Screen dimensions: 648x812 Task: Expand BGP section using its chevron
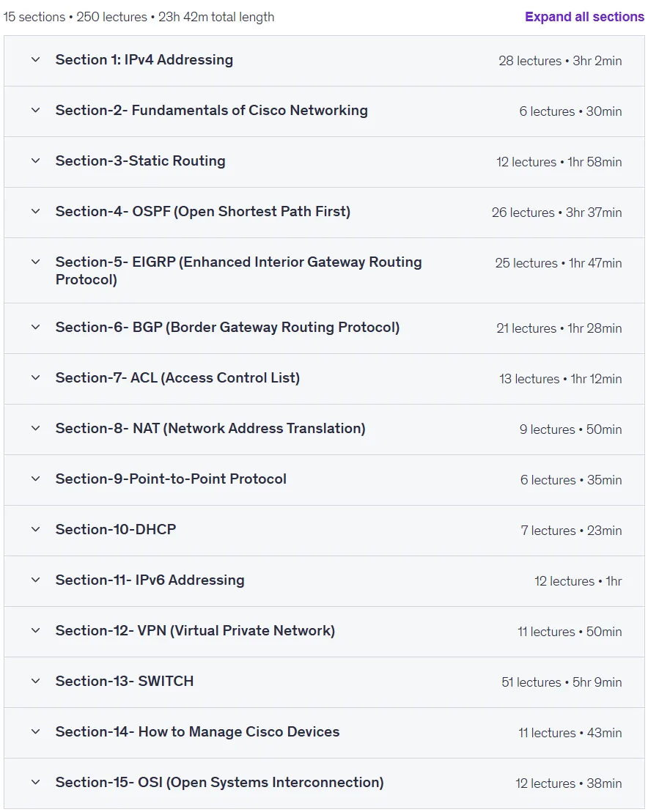(x=35, y=328)
